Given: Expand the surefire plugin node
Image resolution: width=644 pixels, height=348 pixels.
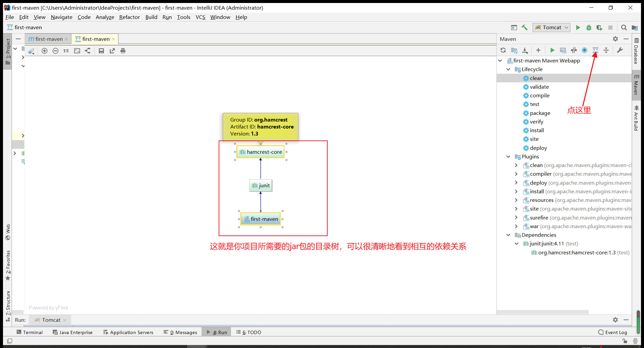Looking at the screenshot, I should point(516,217).
